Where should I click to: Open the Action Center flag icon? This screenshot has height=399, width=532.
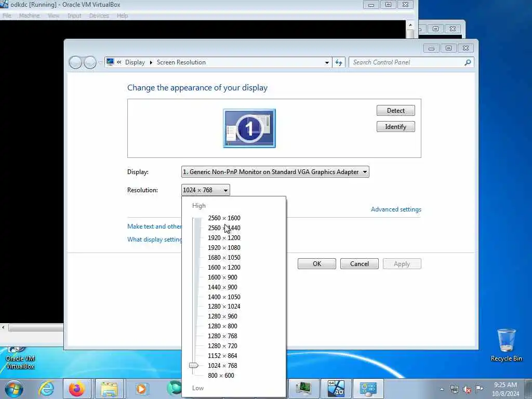(479, 389)
